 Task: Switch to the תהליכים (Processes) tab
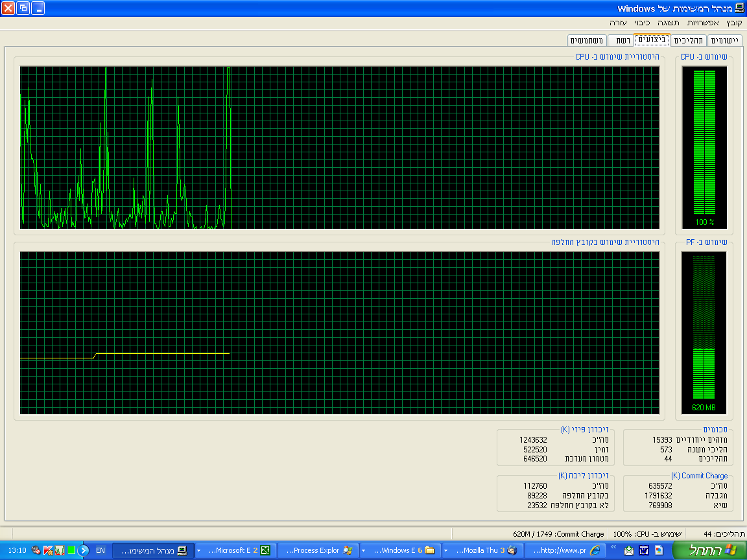click(689, 40)
